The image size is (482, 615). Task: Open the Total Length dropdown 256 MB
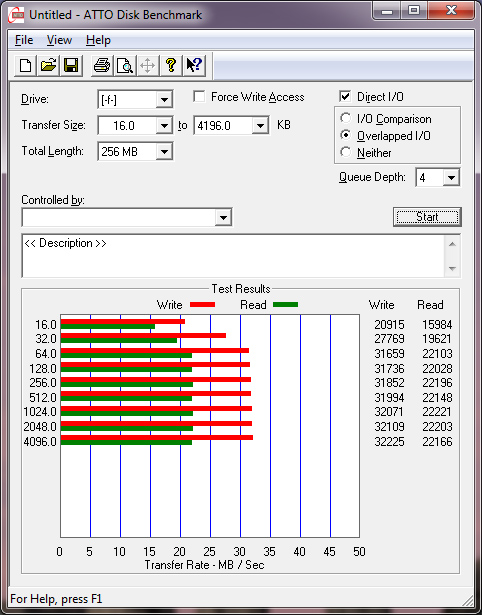coord(164,151)
